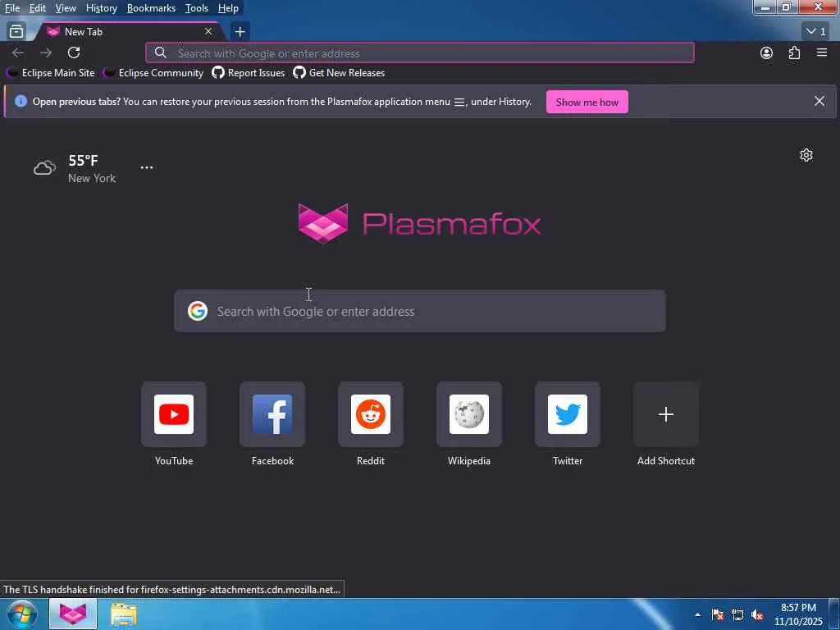
Task: Open Eclipse Community bookmark
Action: tap(154, 73)
